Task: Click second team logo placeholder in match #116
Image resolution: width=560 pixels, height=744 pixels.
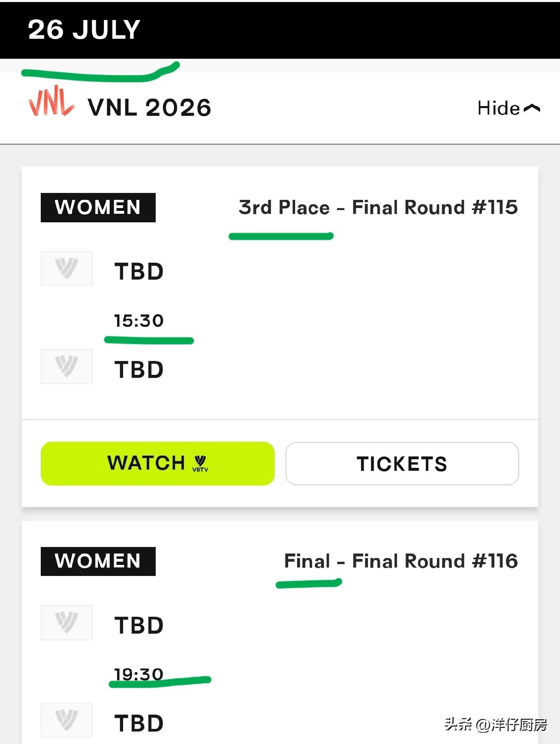Action: (x=66, y=720)
